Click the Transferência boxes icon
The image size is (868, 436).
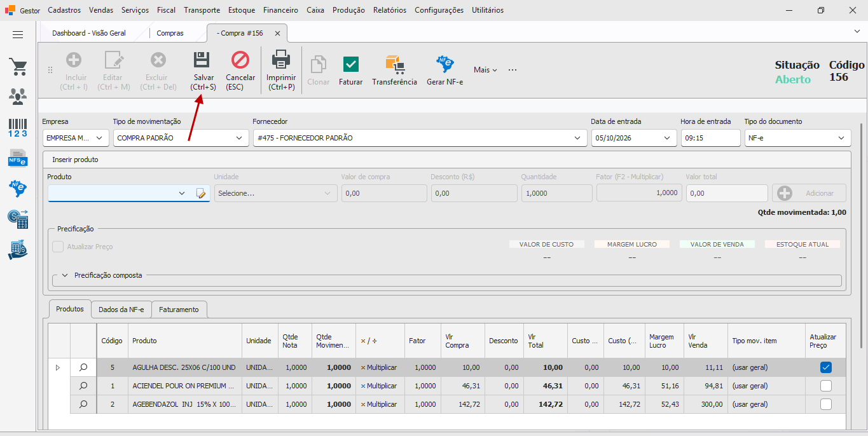coord(395,64)
